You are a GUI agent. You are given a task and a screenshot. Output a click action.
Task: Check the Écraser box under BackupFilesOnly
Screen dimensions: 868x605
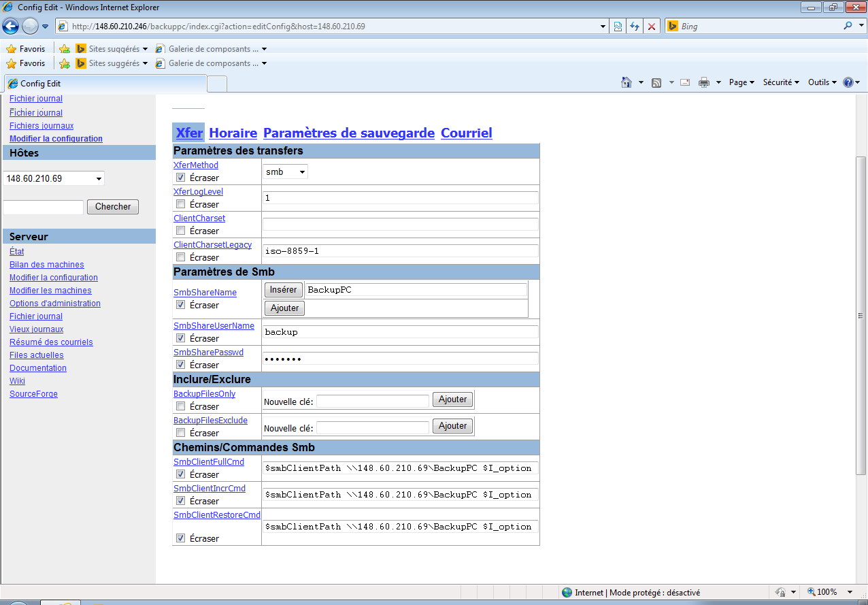pyautogui.click(x=180, y=406)
